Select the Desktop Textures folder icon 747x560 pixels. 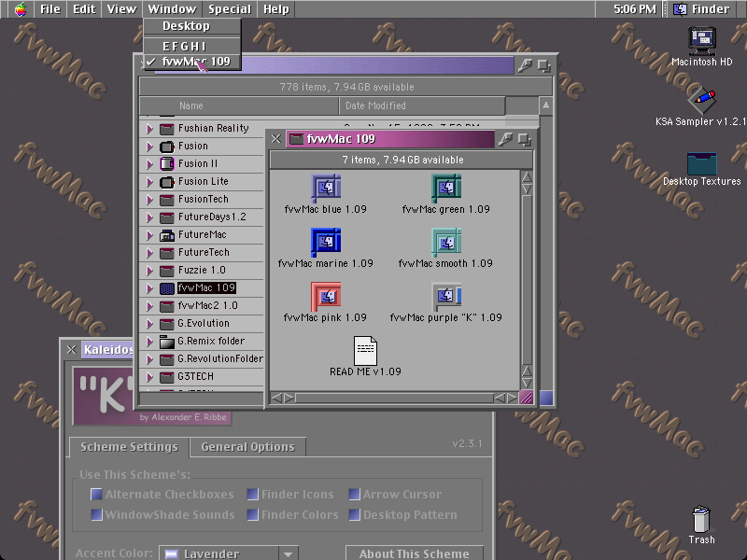702,163
